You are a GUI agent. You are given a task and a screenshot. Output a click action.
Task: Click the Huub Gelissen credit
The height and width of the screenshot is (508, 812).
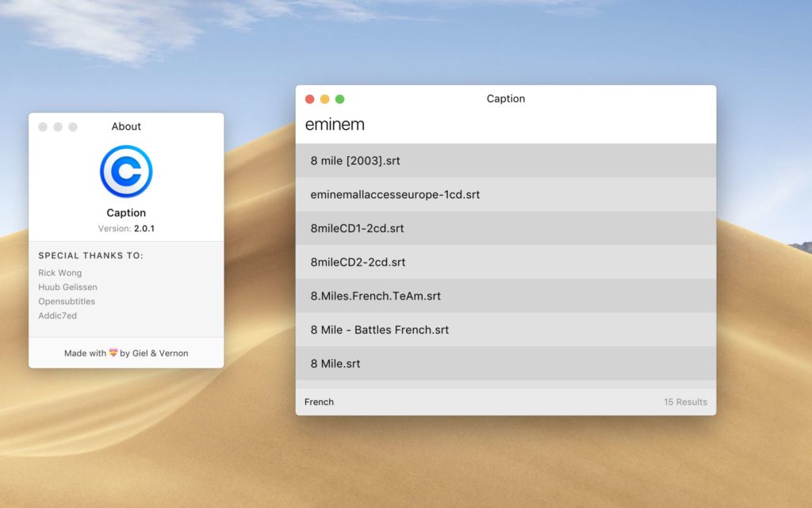(67, 287)
